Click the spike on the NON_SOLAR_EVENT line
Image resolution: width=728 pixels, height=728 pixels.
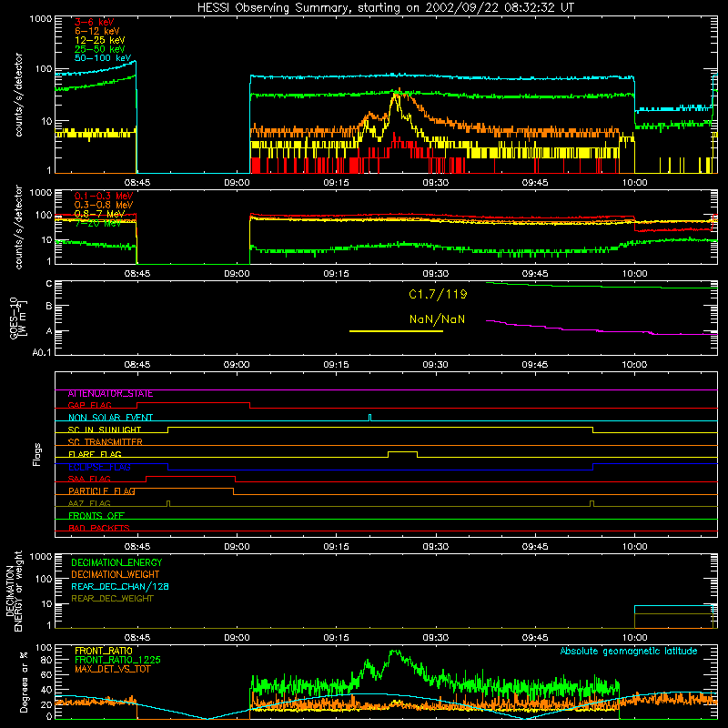click(369, 417)
